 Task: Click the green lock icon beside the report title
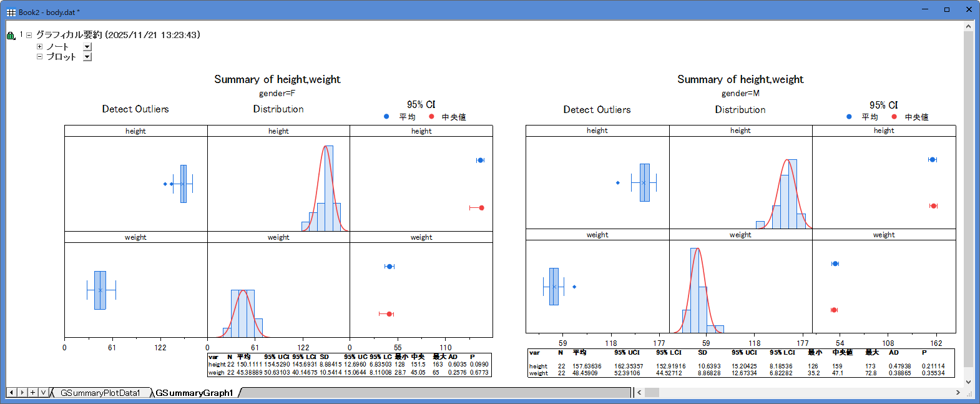coord(11,36)
